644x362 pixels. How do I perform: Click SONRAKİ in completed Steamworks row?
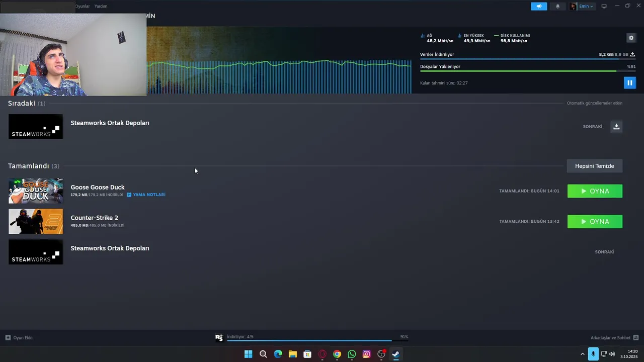click(605, 252)
